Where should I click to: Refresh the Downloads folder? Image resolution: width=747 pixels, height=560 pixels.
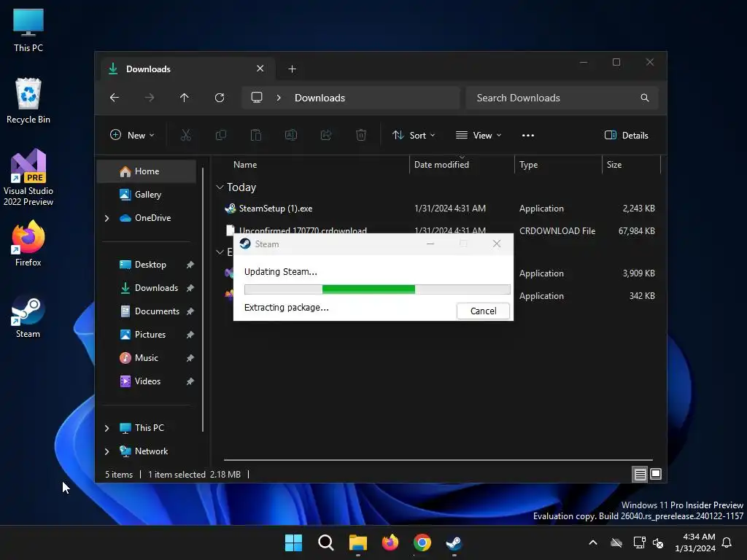[x=220, y=98]
